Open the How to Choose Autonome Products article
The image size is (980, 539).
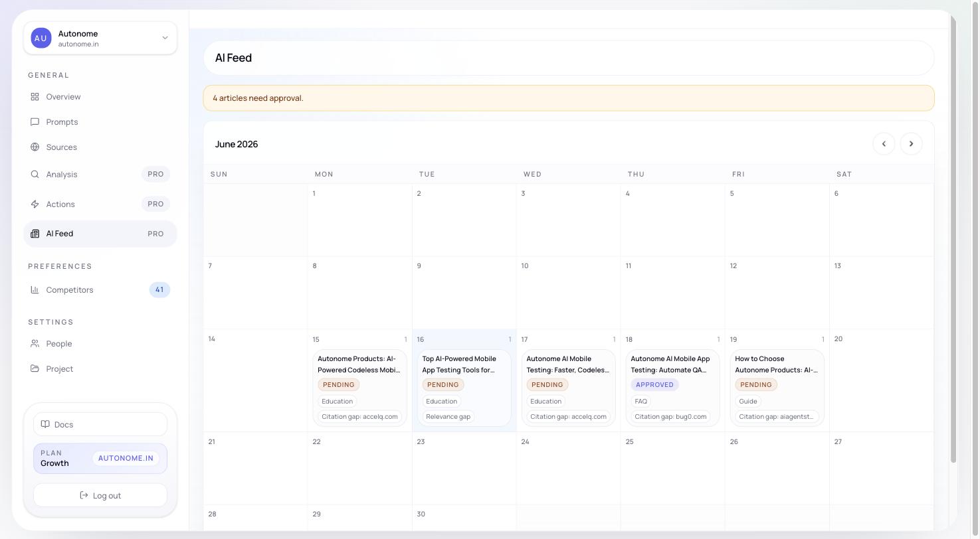[x=777, y=388]
